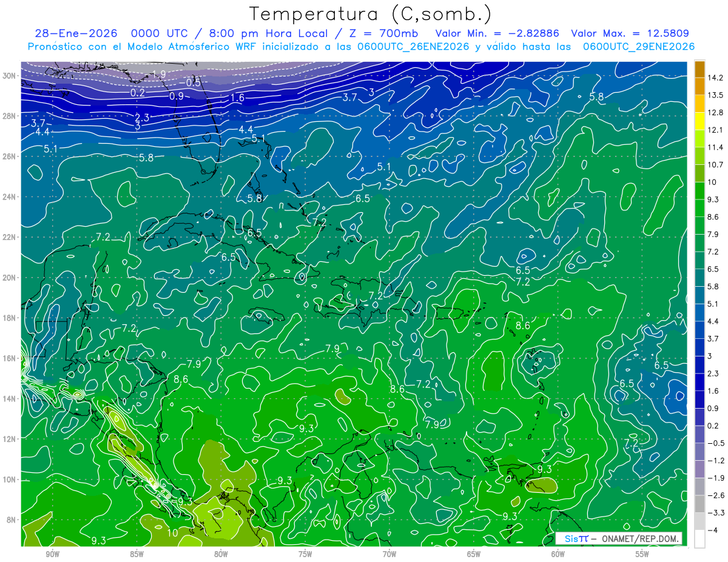Screen dimensions: 728x562
Task: Click the '-3.3' color legend label
Action: pyautogui.click(x=715, y=513)
